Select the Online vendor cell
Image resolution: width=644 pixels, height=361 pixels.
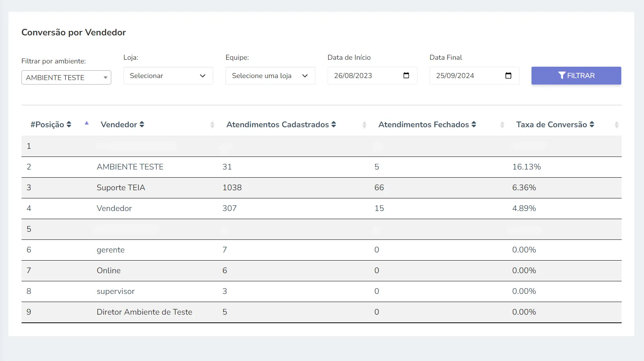pyautogui.click(x=108, y=270)
